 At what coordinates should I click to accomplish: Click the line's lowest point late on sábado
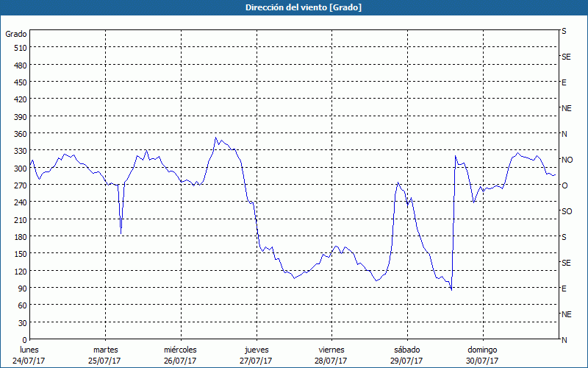[x=451, y=290]
